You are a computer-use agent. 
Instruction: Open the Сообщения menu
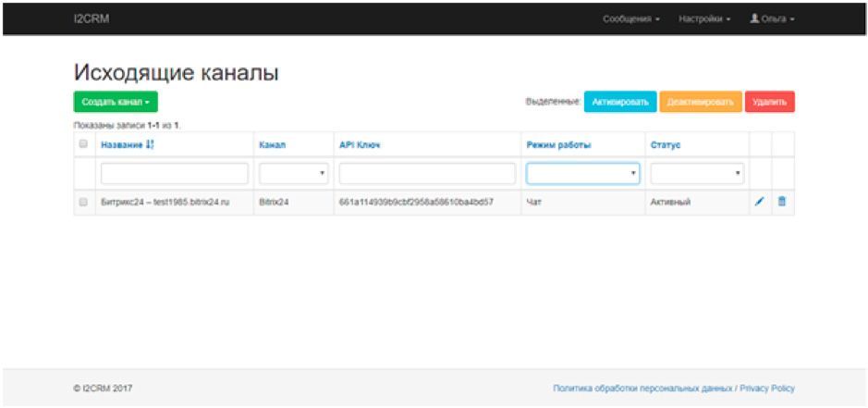point(630,19)
